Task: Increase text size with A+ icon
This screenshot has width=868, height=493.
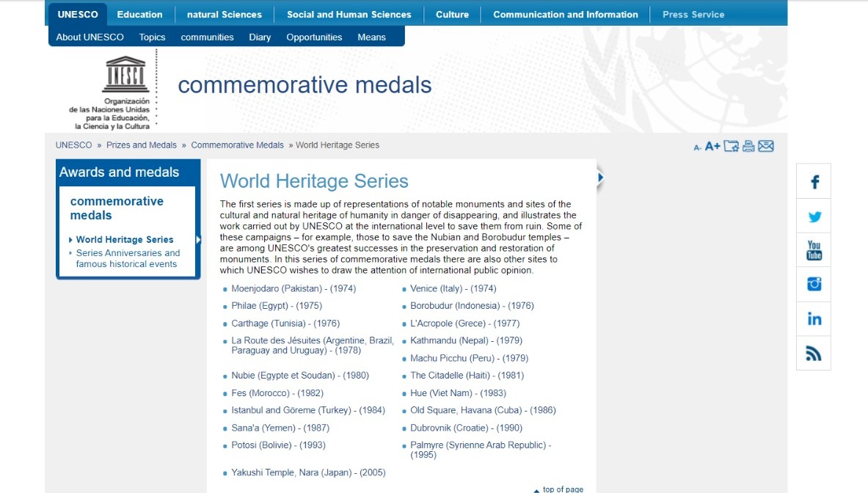Action: (712, 146)
